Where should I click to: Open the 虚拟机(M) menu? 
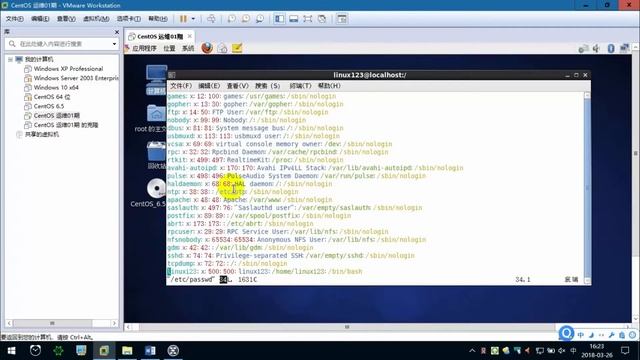tap(96, 19)
